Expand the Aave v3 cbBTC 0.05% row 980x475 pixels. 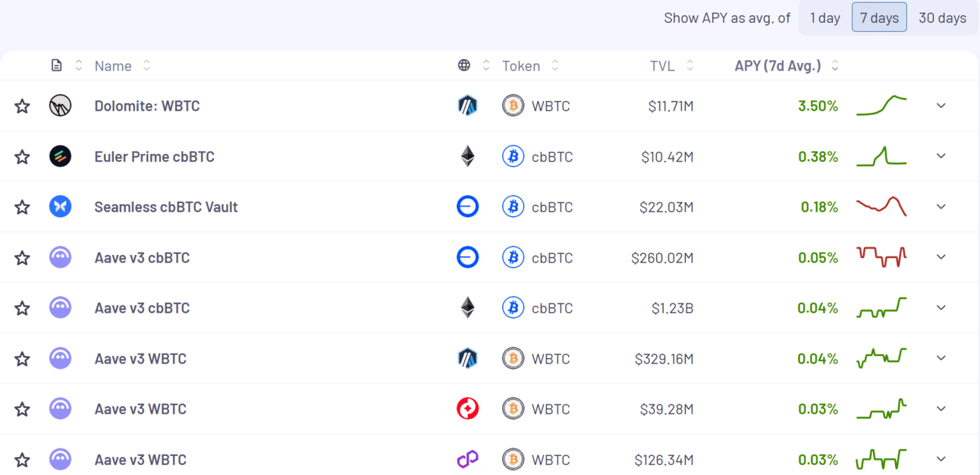point(941,257)
